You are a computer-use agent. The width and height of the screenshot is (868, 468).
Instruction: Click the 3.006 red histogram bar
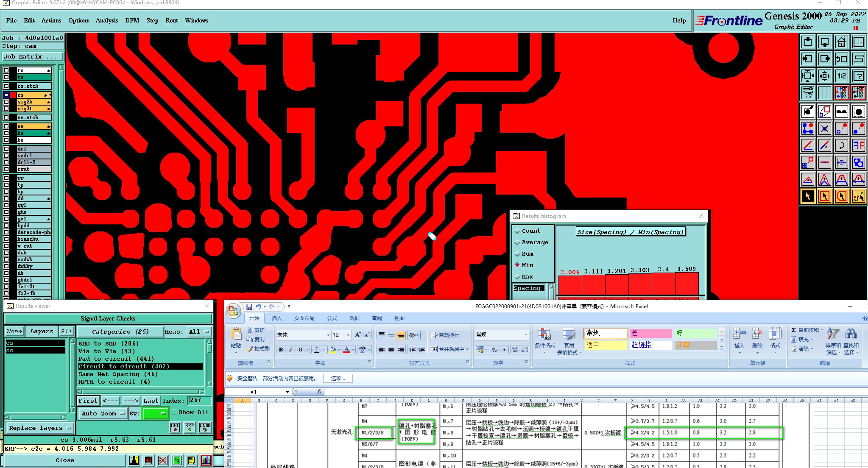click(x=570, y=285)
